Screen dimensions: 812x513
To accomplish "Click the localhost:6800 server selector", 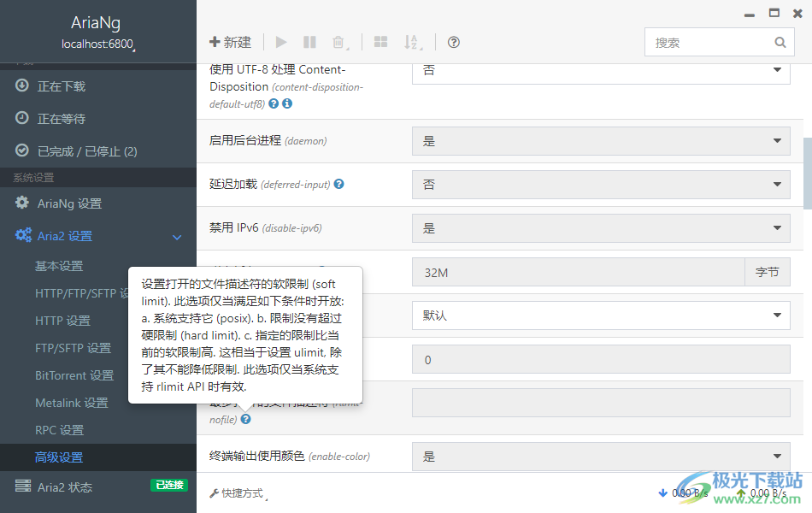I will point(98,44).
